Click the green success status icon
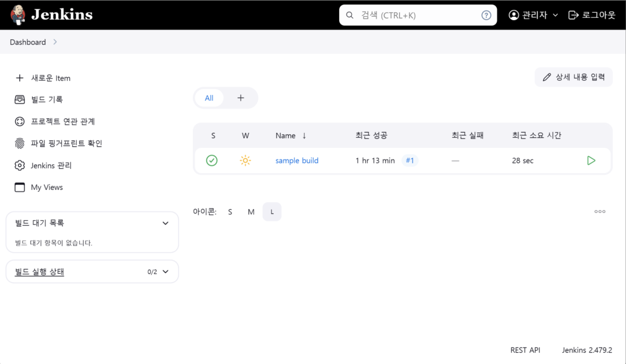 (212, 160)
